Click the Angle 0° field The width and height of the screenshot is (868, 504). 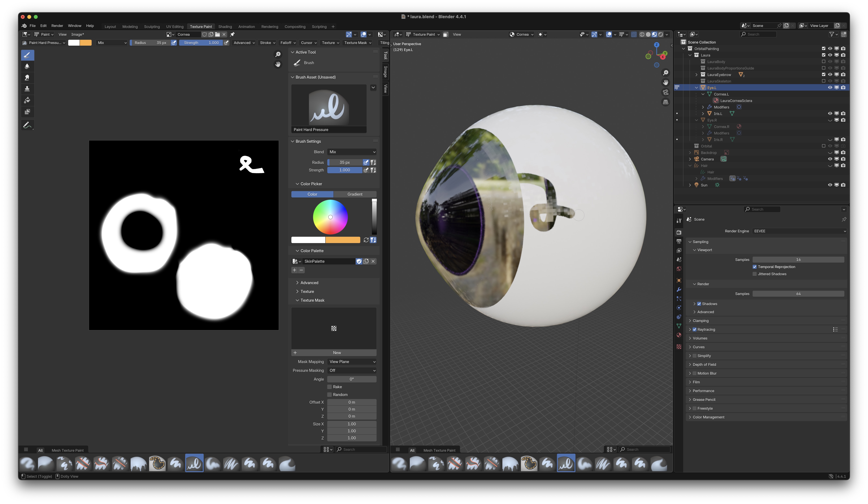point(352,379)
